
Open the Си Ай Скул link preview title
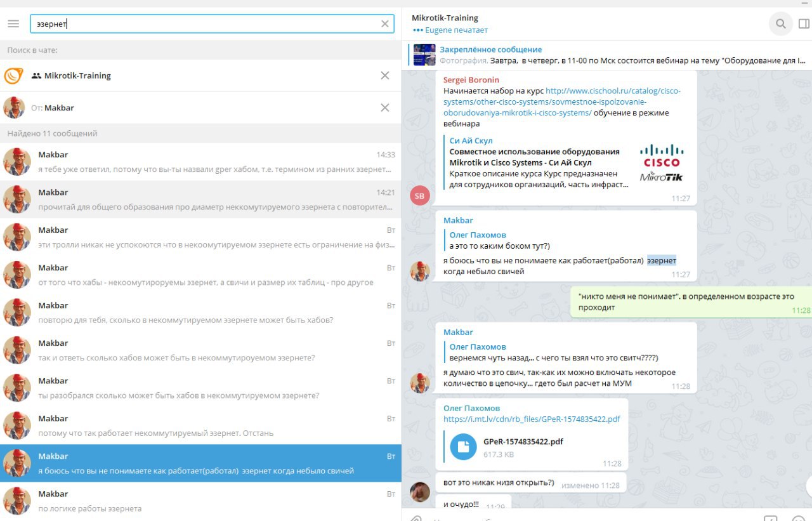(471, 141)
